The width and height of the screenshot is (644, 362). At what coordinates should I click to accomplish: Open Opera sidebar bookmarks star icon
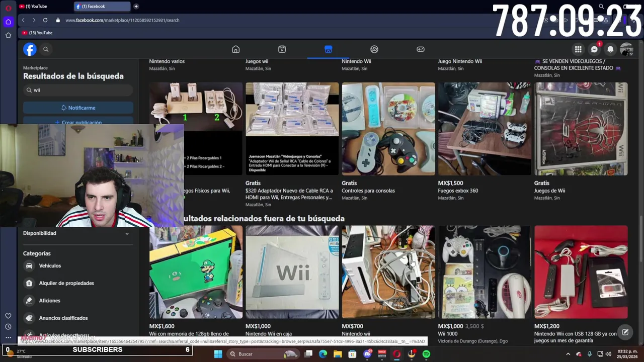[8, 35]
